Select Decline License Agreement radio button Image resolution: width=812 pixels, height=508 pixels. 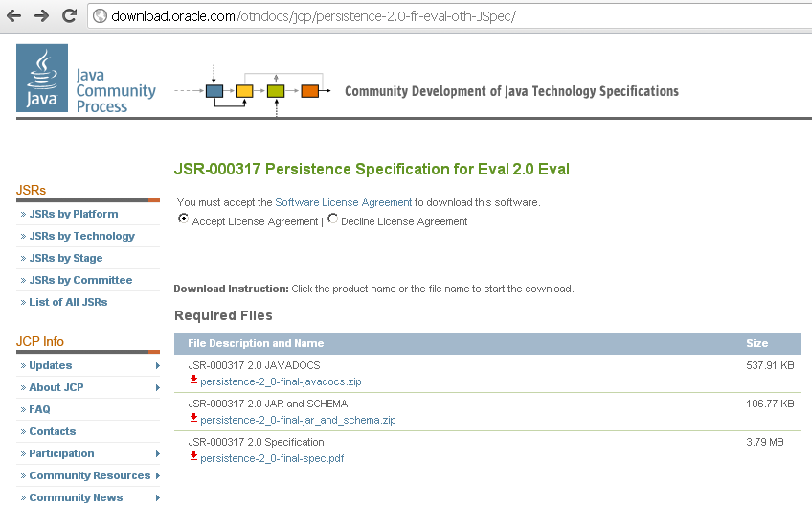332,219
